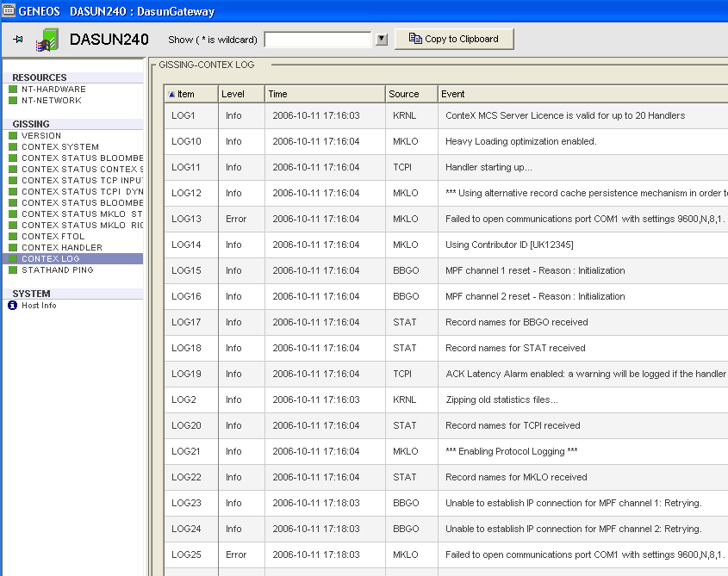Click the Copy to Clipboard button
The height and width of the screenshot is (576, 728).
point(453,39)
